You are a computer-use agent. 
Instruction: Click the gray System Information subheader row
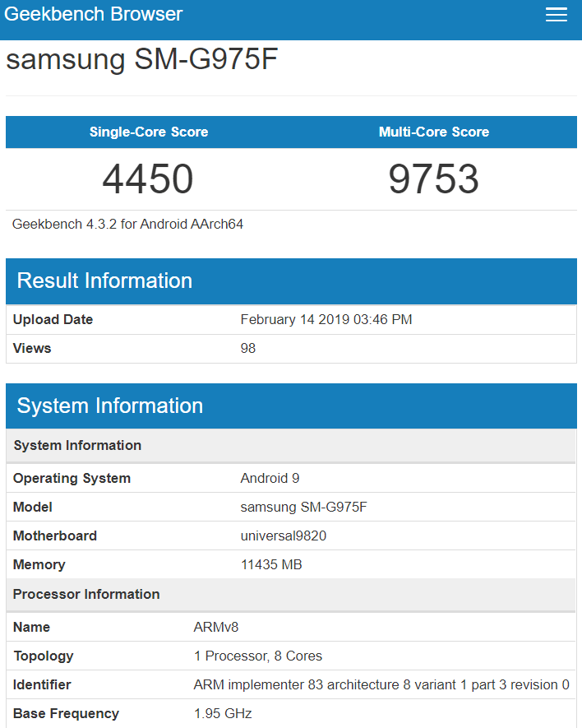click(291, 445)
